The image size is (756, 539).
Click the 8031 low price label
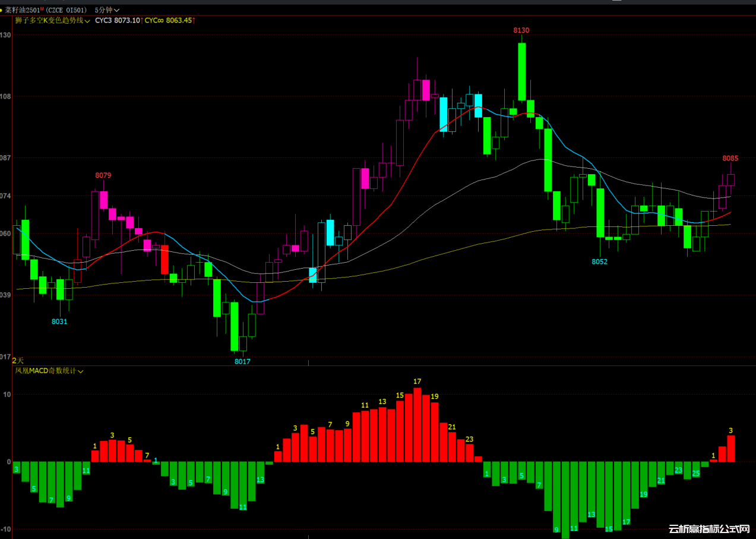click(59, 321)
